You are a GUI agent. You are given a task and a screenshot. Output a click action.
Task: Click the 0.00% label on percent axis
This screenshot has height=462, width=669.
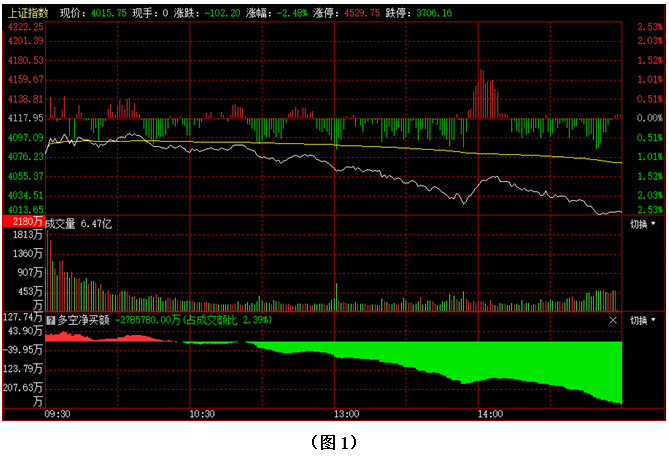pos(648,117)
